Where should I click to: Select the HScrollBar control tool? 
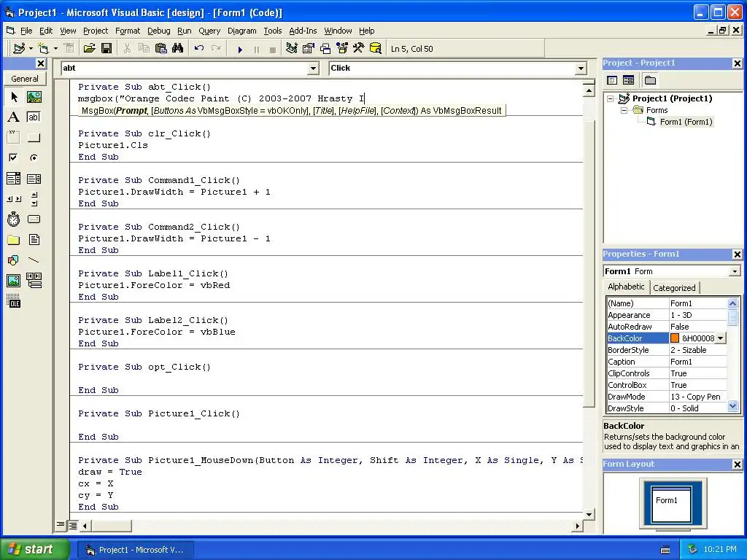(x=14, y=198)
